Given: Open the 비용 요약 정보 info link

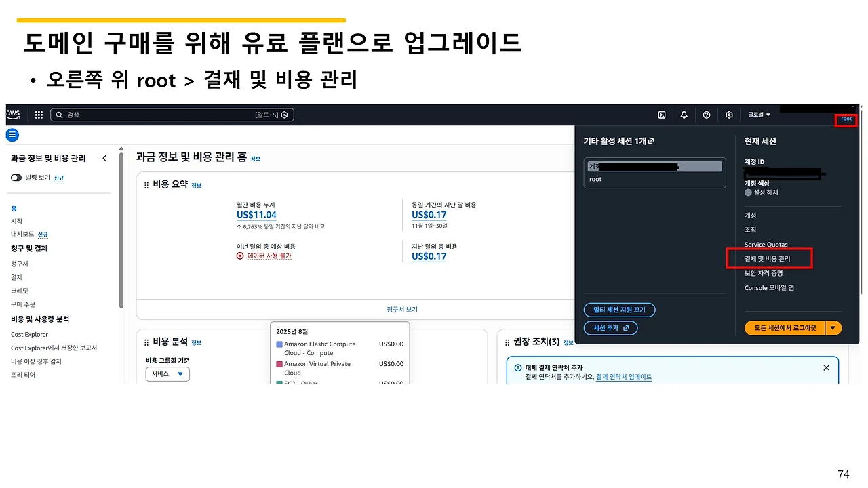Looking at the screenshot, I should point(196,184).
